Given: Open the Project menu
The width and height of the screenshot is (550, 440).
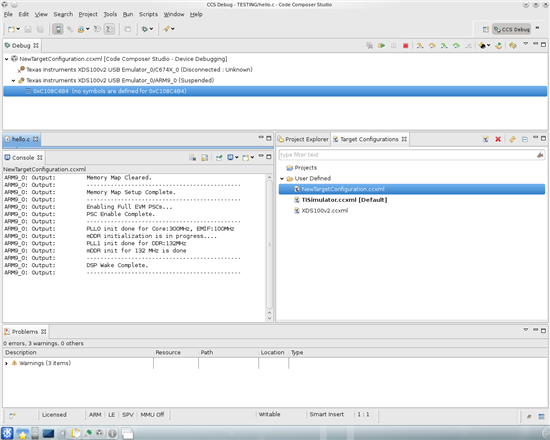Looking at the screenshot, I should tap(88, 14).
